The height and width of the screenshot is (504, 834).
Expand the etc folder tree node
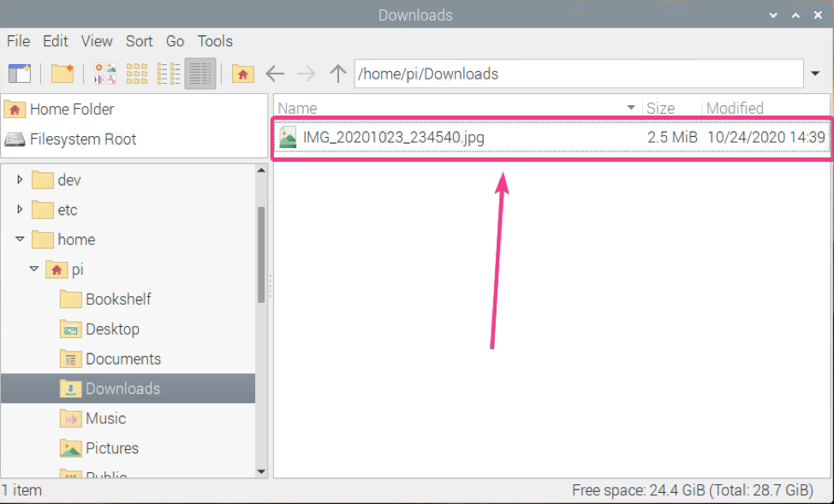[20, 210]
